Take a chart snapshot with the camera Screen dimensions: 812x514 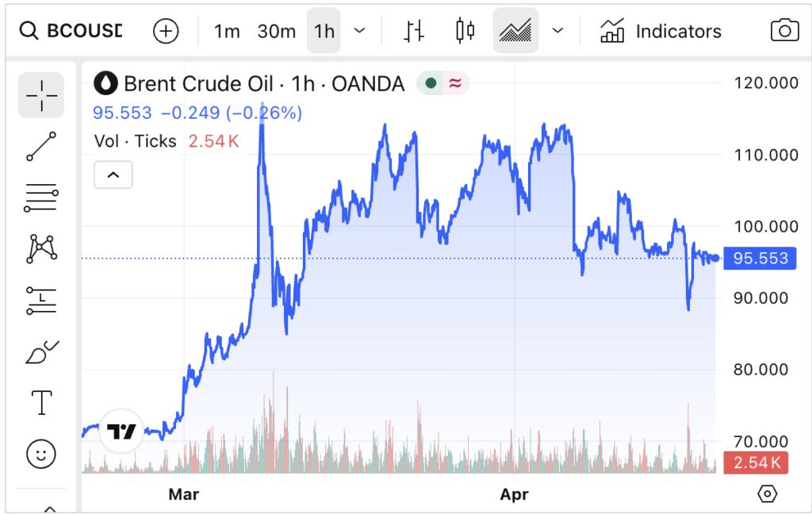784,31
